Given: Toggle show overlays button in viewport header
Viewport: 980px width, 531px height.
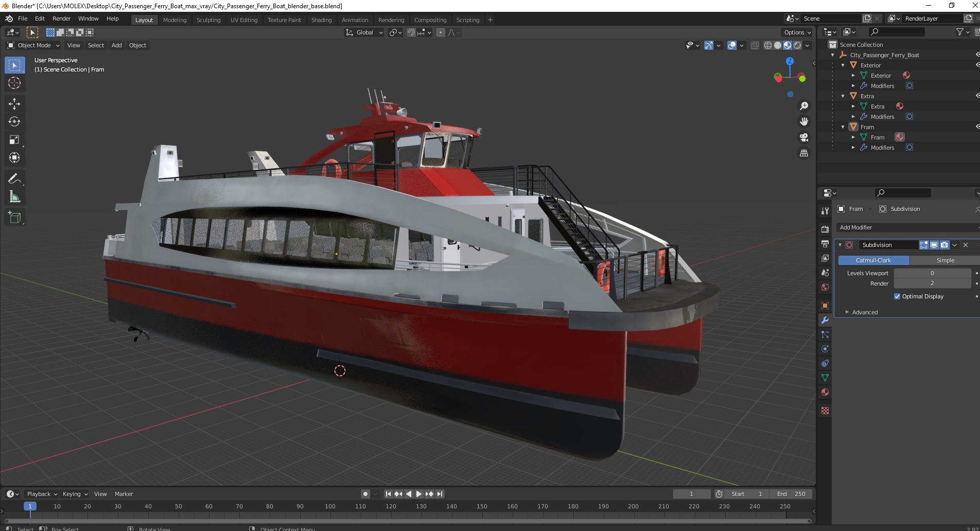Looking at the screenshot, I should pyautogui.click(x=732, y=45).
